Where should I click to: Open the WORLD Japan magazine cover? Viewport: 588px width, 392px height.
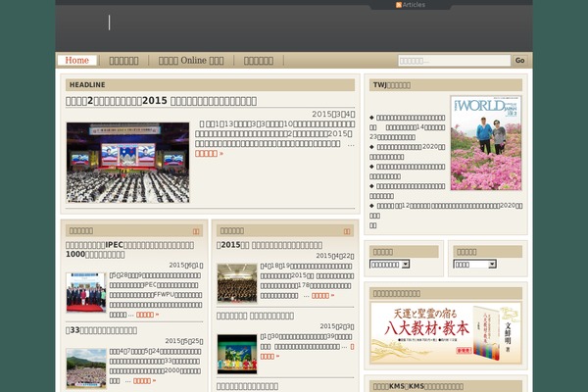(486, 143)
